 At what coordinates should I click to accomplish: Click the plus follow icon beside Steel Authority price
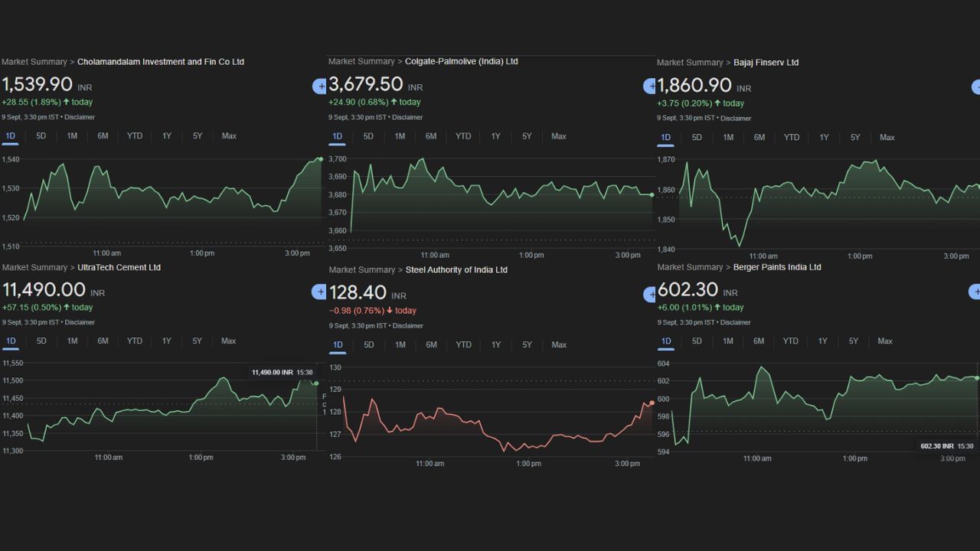tap(650, 294)
